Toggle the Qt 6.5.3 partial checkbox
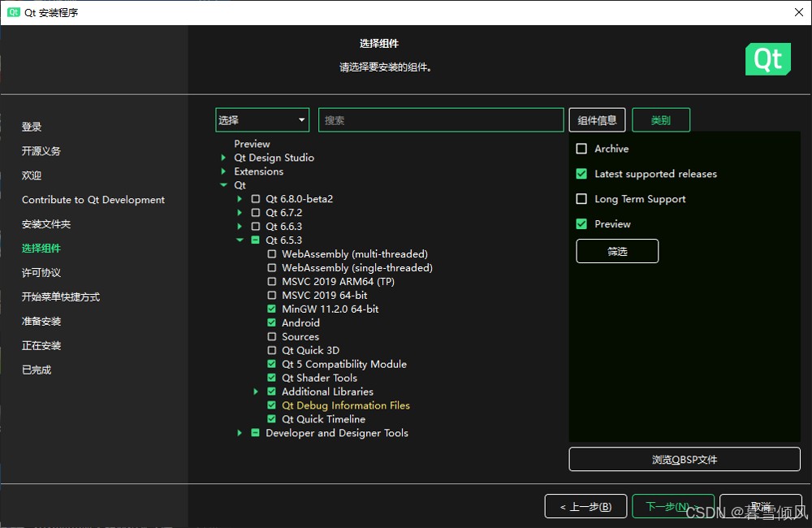812x528 pixels. click(255, 240)
